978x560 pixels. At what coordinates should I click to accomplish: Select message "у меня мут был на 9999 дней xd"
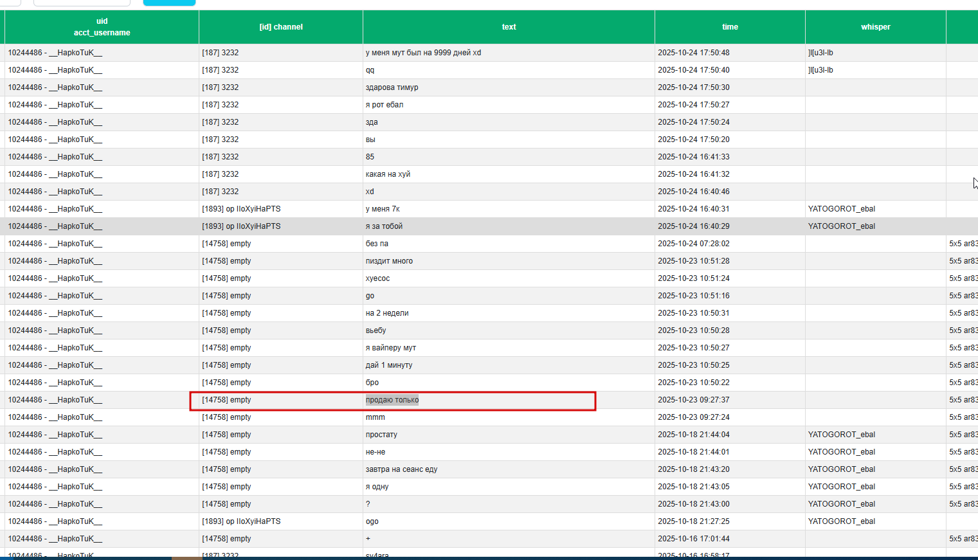tap(423, 53)
